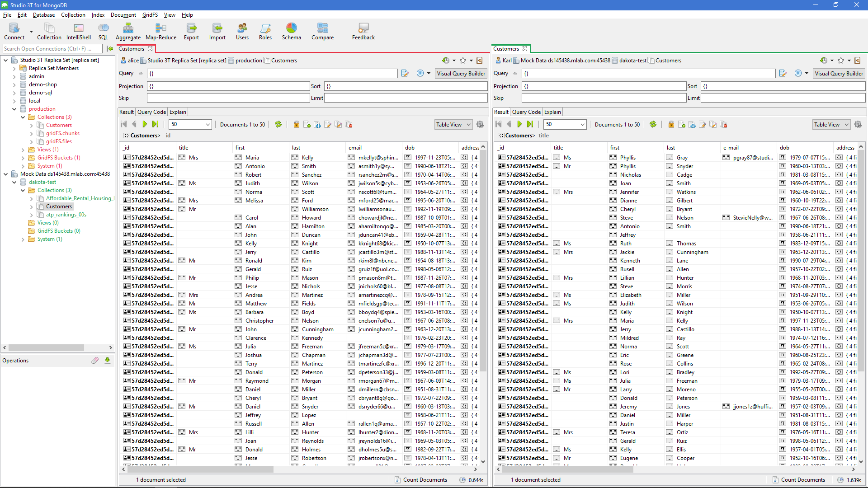Screen dimensions: 868x488
Task: Launch the Map-Reduce tool
Action: (160, 31)
